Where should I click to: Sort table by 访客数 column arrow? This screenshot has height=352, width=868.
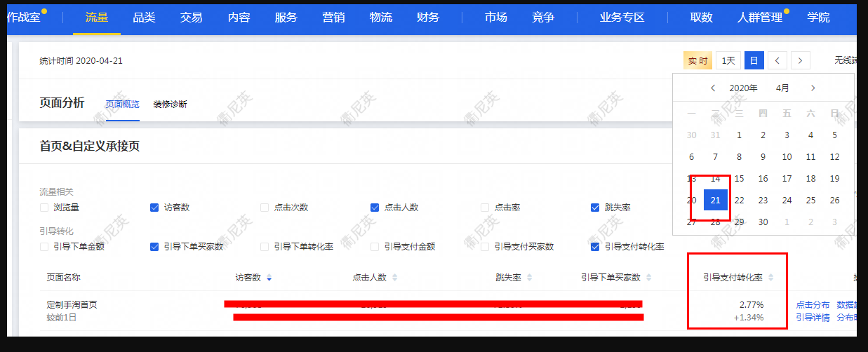269,278
